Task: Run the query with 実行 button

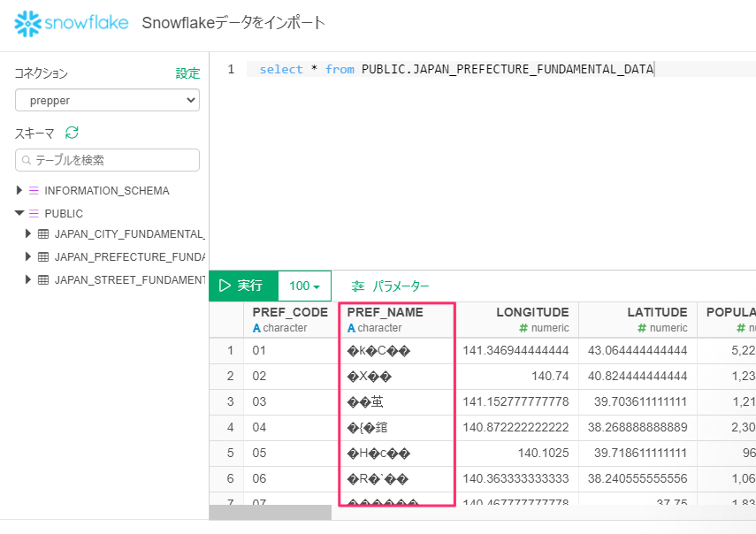Action: point(243,286)
